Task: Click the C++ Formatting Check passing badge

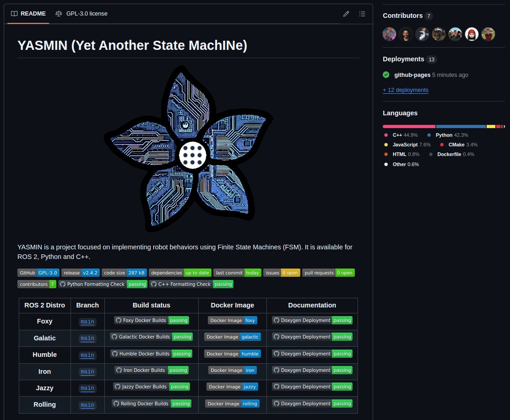Action: (x=191, y=284)
